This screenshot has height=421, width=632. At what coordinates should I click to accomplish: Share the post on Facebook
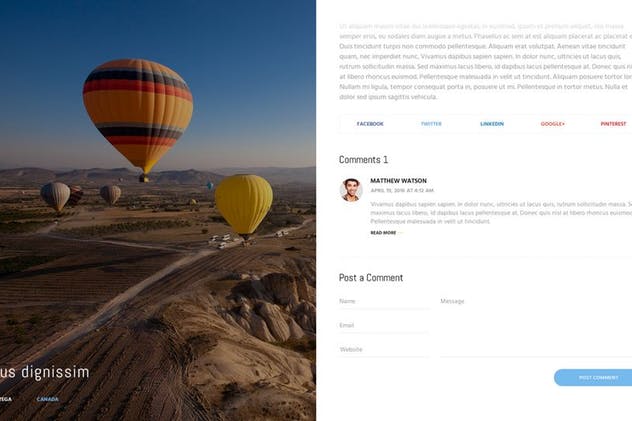(370, 124)
